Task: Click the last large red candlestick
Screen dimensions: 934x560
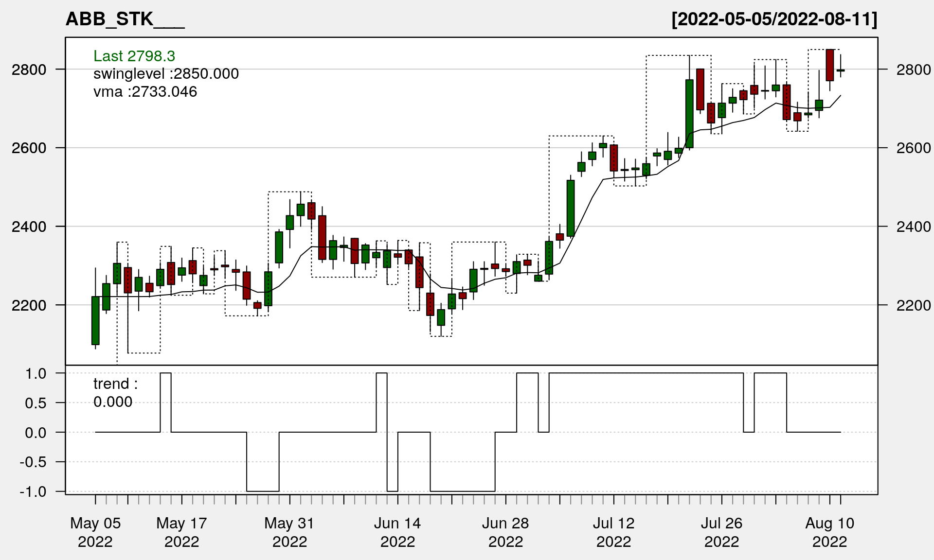Action: 830,65
